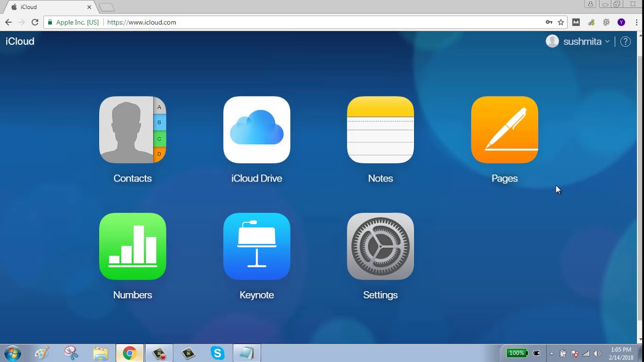Open Snipping Tool from the taskbar
Viewport: 644px width, 362px height.
point(71,353)
